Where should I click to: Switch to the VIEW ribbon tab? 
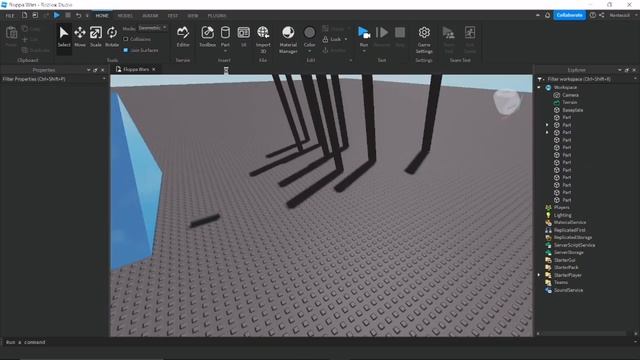(x=193, y=16)
